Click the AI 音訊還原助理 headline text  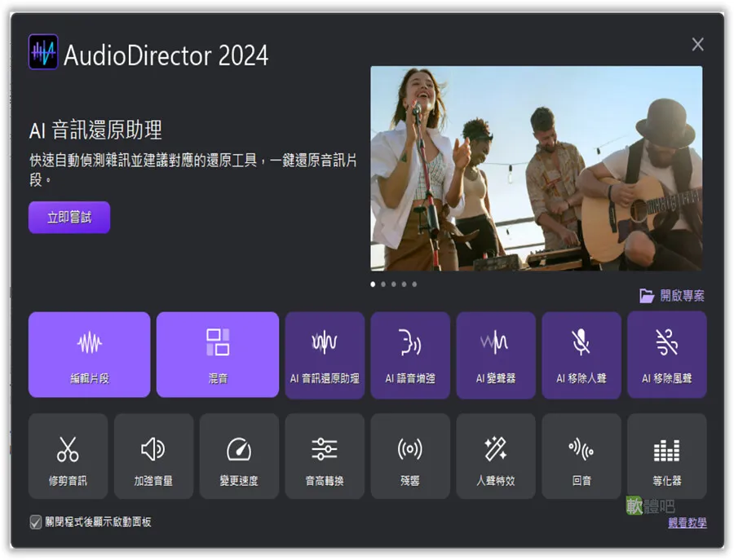(96, 130)
